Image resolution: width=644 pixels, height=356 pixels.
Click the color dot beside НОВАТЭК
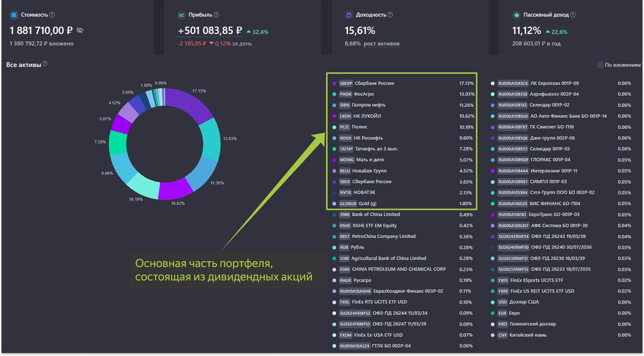pyautogui.click(x=334, y=193)
